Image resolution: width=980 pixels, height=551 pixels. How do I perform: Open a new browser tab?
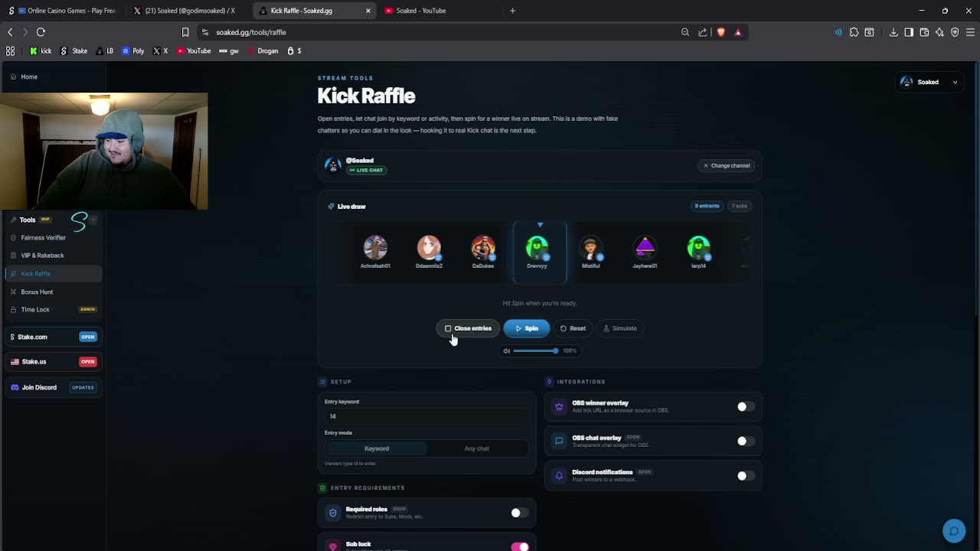pos(512,11)
